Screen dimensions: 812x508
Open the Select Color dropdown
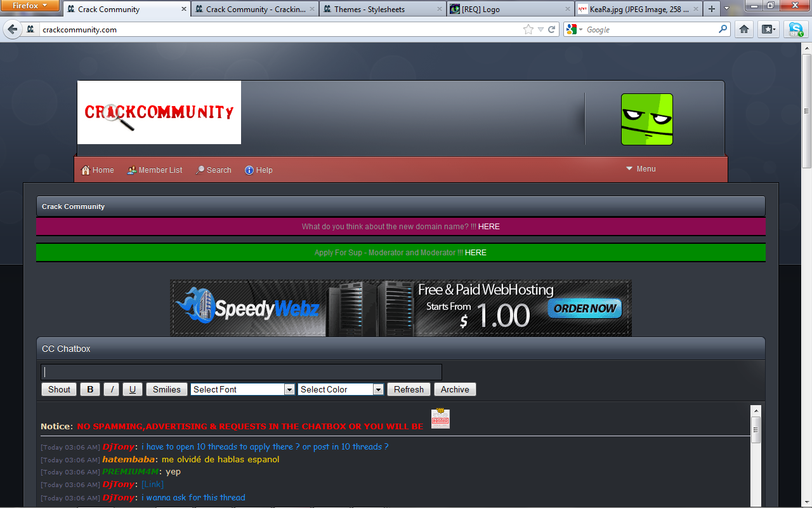coord(341,389)
